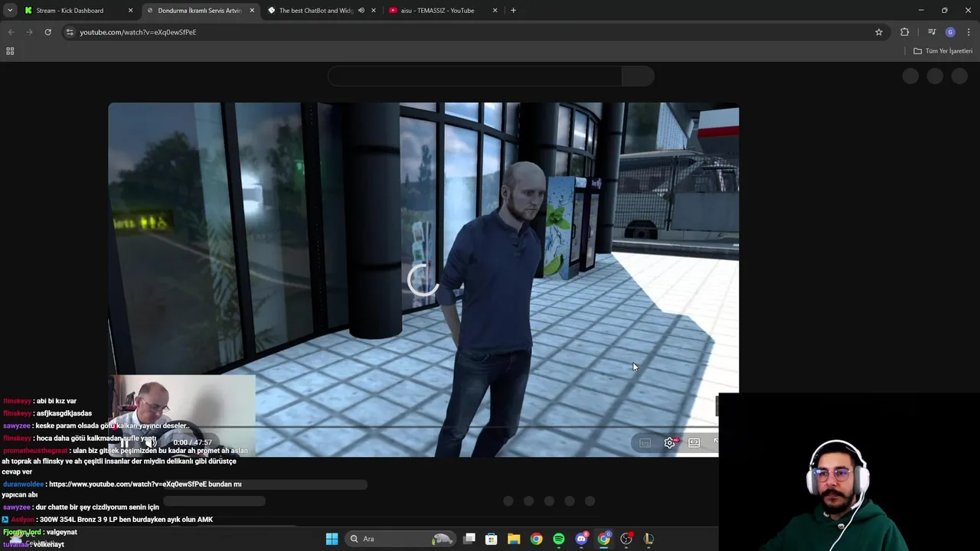Viewport: 980px width, 551px height.
Task: Open Task View from the taskbar
Action: (x=469, y=539)
